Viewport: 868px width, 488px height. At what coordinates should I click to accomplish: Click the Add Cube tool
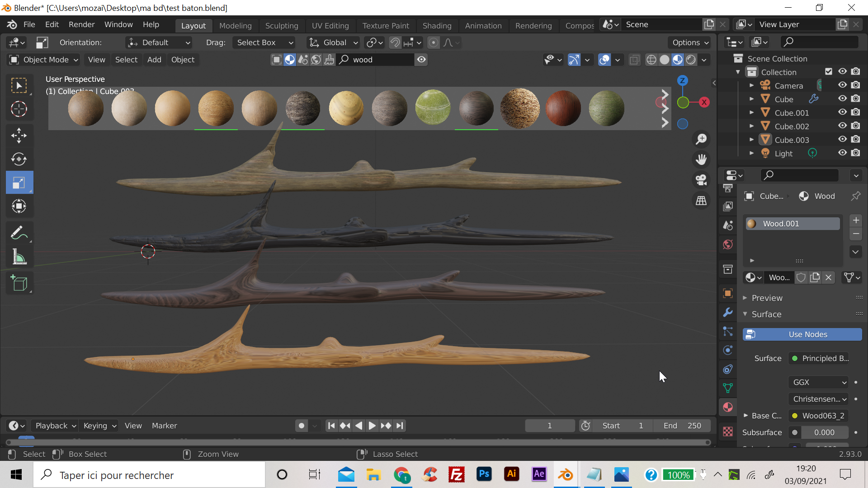19,283
